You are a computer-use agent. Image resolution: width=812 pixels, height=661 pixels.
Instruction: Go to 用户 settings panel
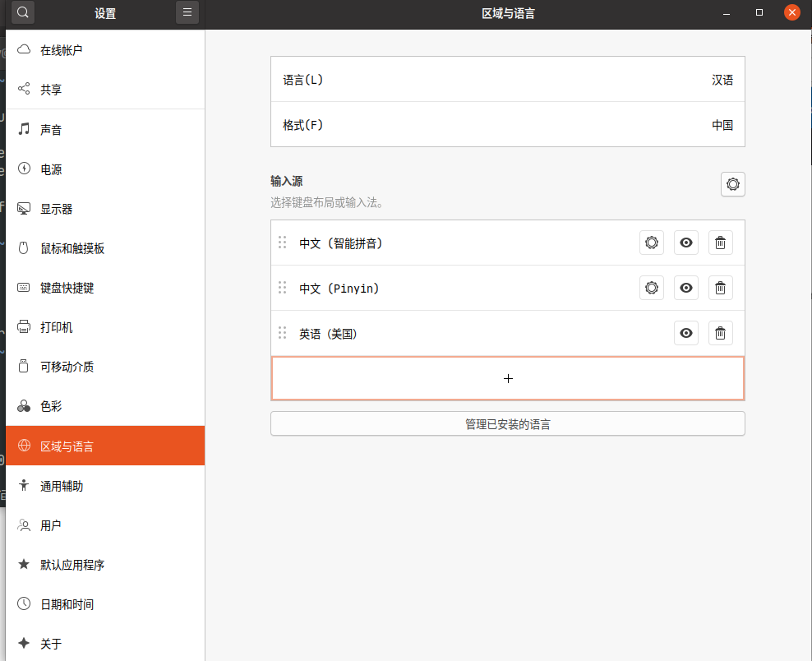(105, 525)
